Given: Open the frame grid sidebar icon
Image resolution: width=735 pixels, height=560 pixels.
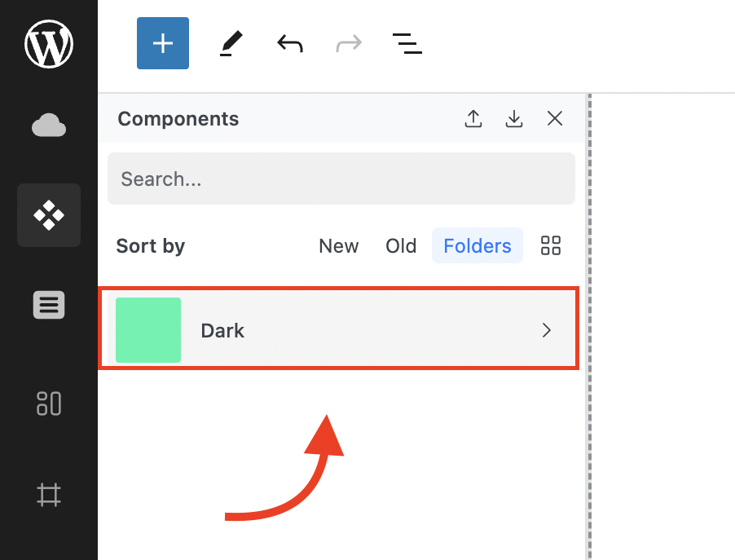Looking at the screenshot, I should 49,494.
